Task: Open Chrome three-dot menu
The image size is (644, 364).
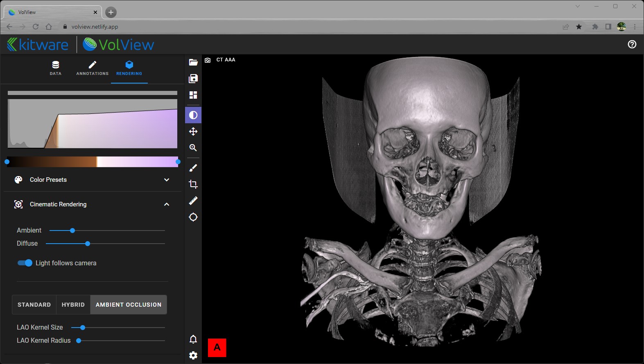Action: pos(635,27)
